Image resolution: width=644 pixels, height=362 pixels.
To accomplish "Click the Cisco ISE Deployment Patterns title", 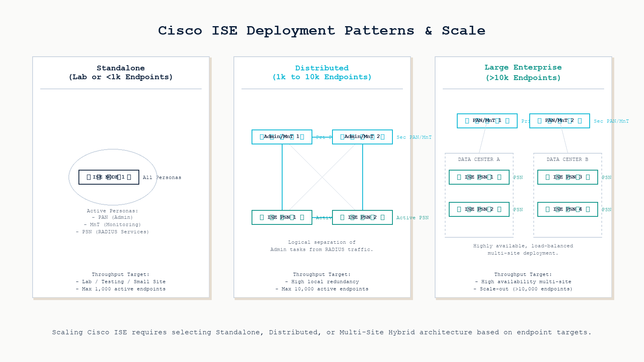I will coord(322,31).
